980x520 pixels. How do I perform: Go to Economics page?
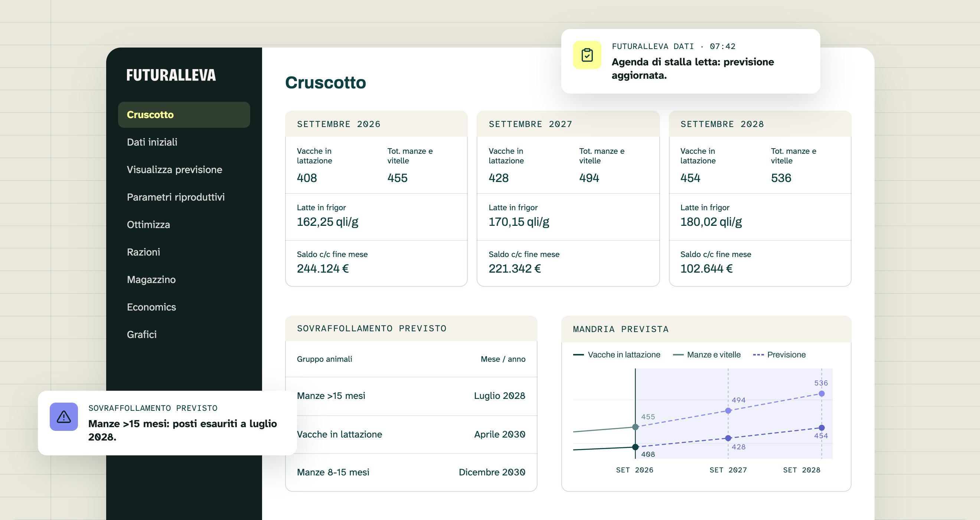(151, 307)
